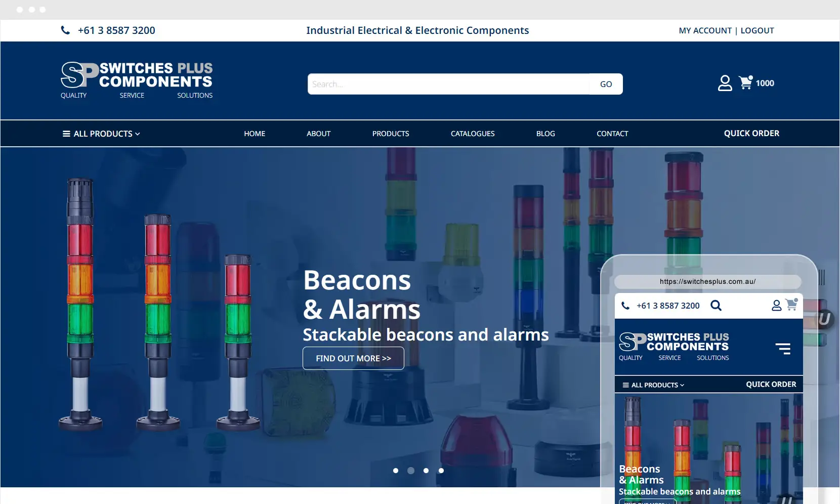Click the magnifier search icon in mobile preview
The height and width of the screenshot is (504, 840).
tap(716, 306)
